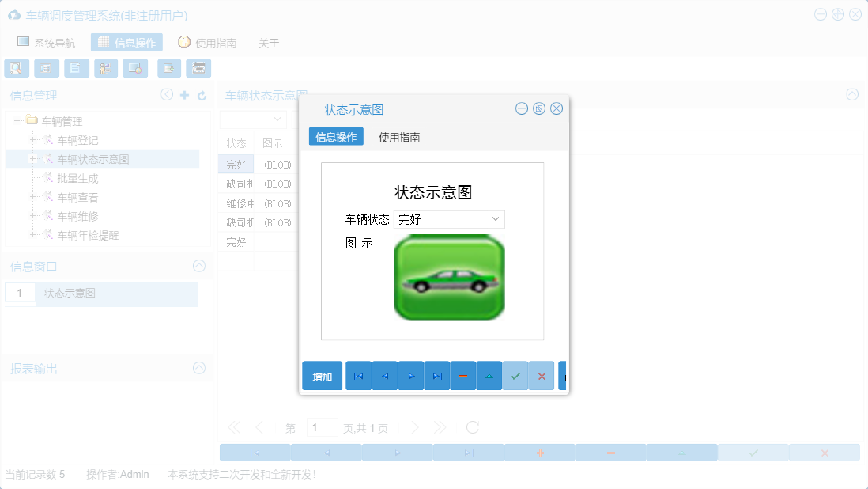Click the display settings toolbar icon
868x489 pixels.
pos(135,68)
